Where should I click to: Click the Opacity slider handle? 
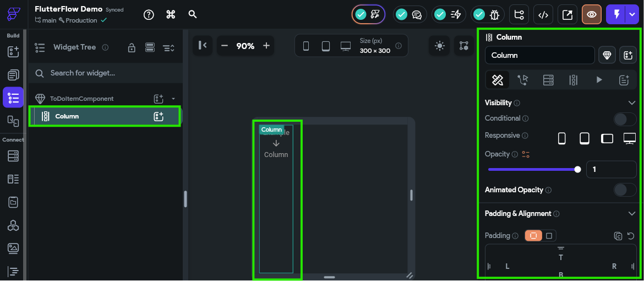[x=578, y=170]
